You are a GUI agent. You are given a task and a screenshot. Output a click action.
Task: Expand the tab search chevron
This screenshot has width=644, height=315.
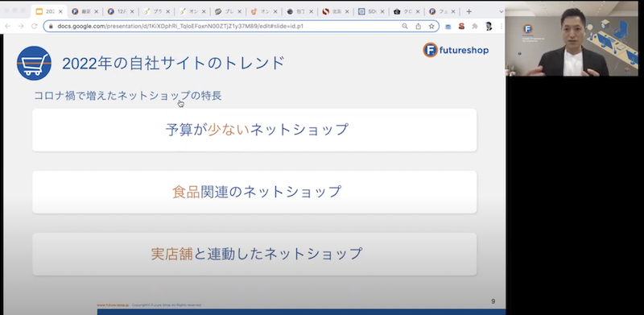501,11
